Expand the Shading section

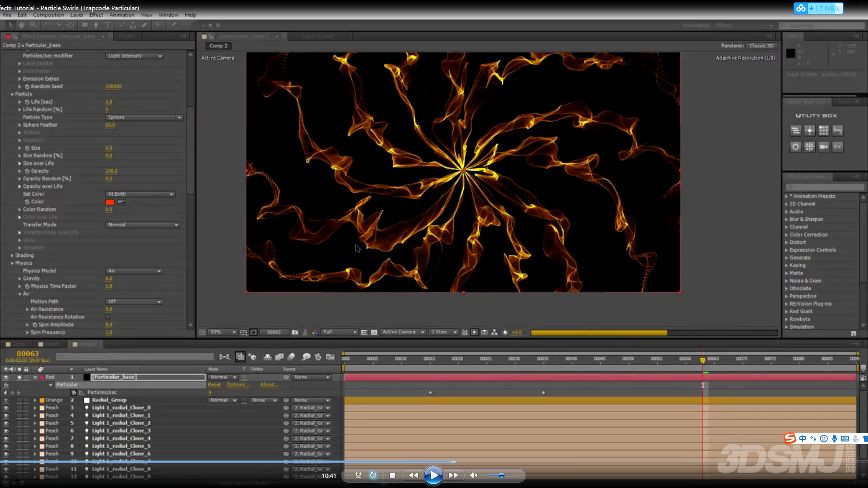(12, 255)
